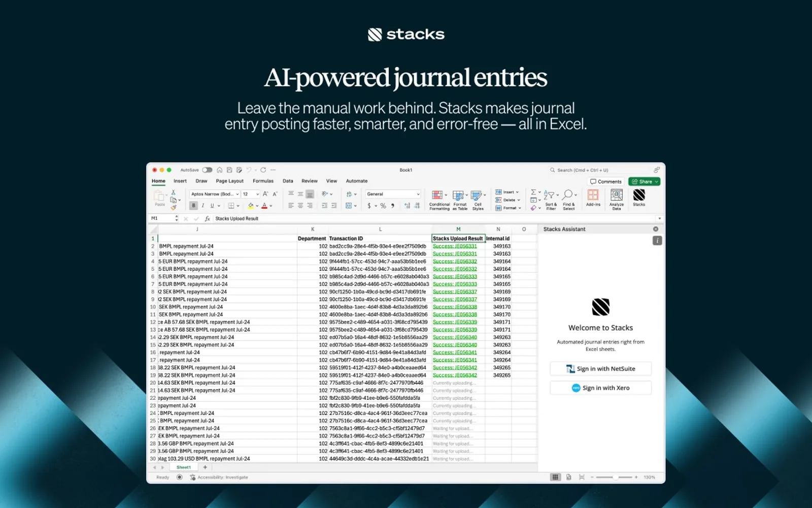Click the redo arrow in title bar
Image resolution: width=812 pixels, height=508 pixels.
[x=263, y=170]
